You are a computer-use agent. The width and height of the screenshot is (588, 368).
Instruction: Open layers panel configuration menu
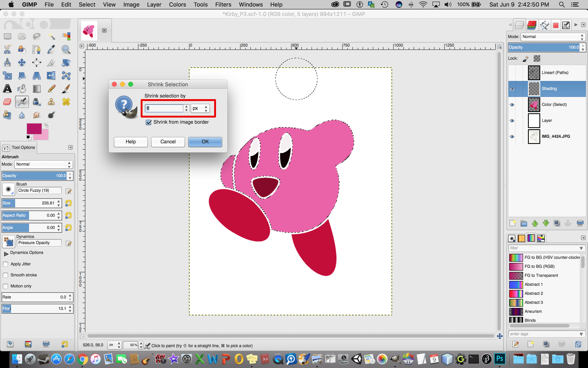click(x=583, y=25)
